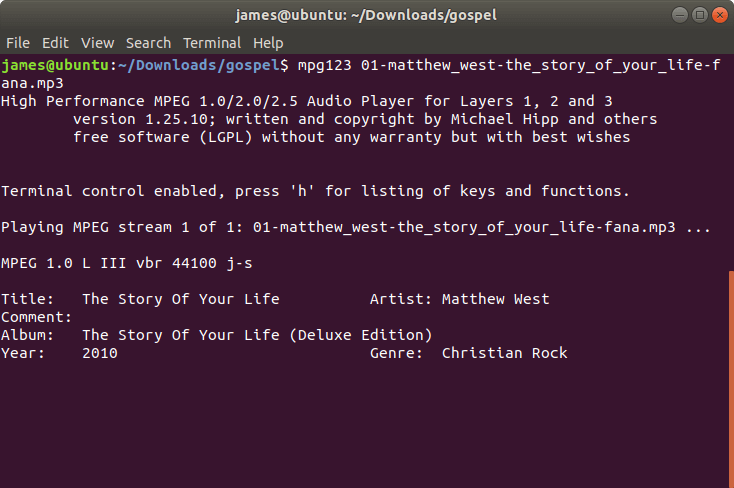734x488 pixels.
Task: Open the Terminal menu
Action: (212, 43)
